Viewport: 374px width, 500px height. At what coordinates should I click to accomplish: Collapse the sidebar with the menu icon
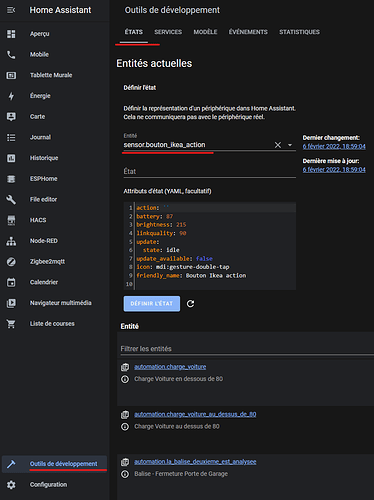tap(11, 10)
